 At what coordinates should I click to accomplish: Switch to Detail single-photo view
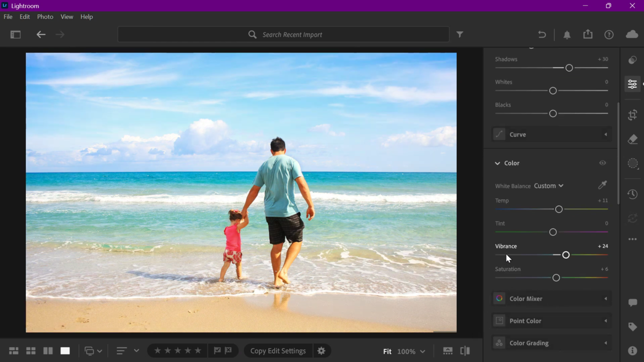(x=65, y=351)
